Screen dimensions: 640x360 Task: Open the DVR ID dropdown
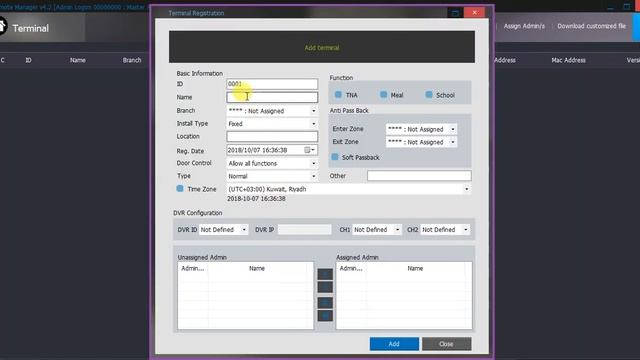click(x=223, y=230)
